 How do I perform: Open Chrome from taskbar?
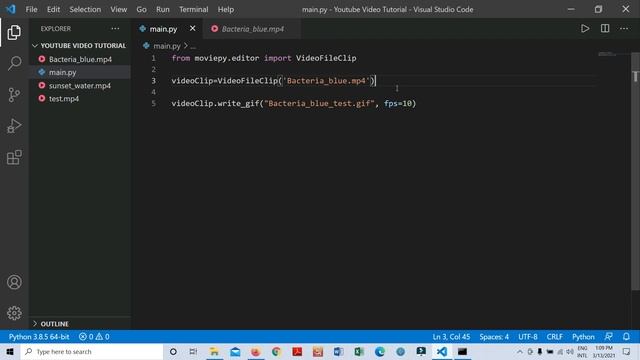tap(276, 351)
